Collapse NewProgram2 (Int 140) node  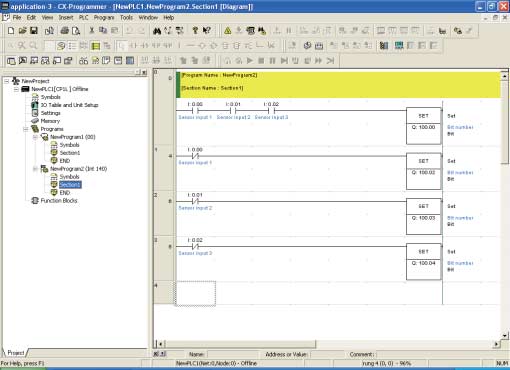[x=35, y=169]
